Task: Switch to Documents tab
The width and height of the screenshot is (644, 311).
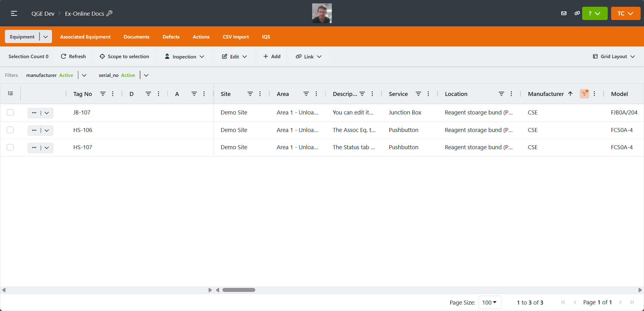Action: (137, 37)
